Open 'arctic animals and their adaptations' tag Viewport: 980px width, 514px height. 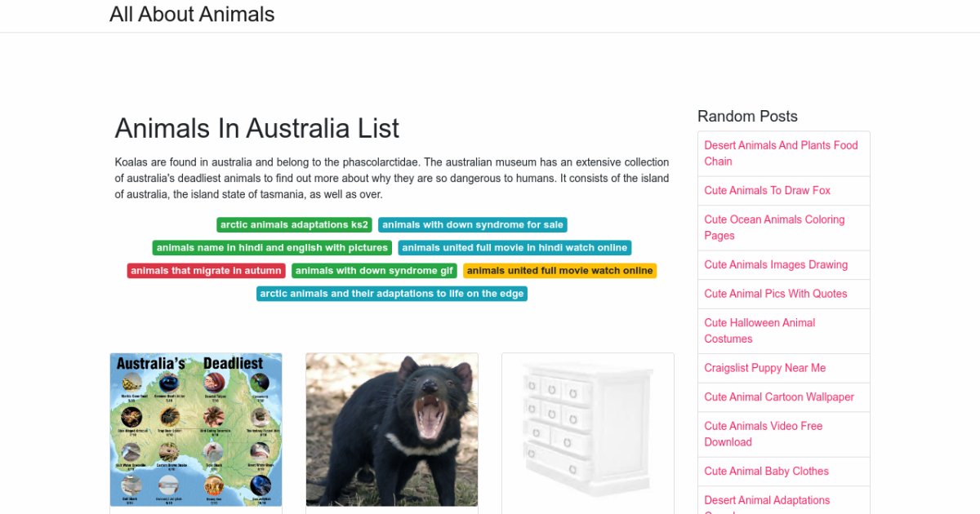click(392, 294)
